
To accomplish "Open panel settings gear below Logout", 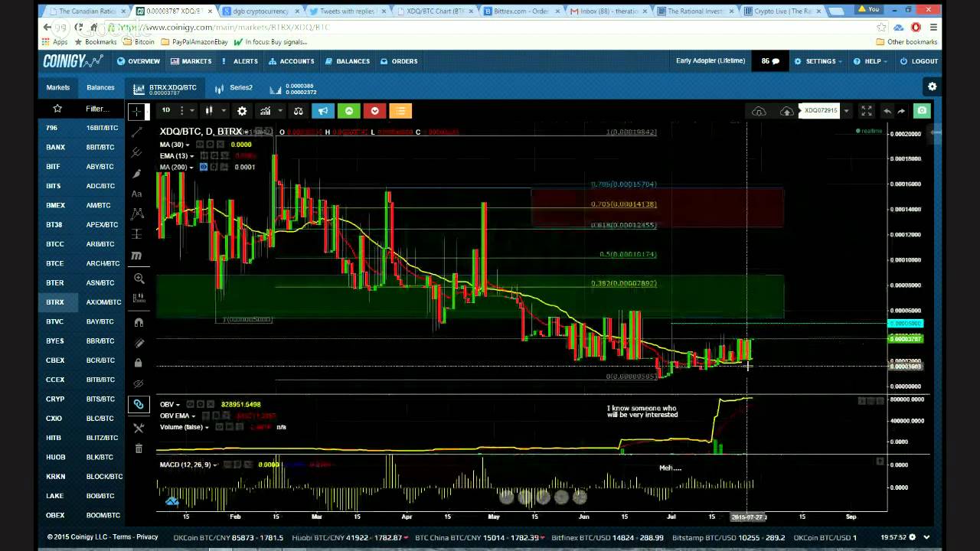I will pos(932,86).
